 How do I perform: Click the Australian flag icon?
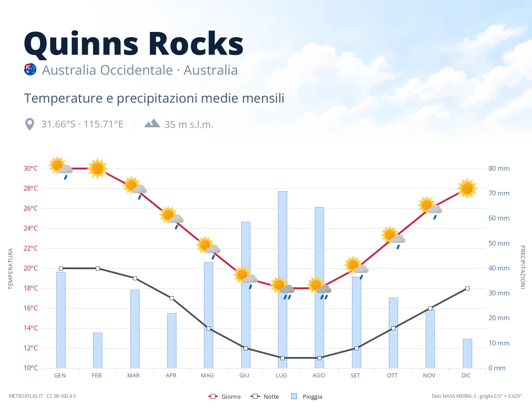click(x=30, y=70)
